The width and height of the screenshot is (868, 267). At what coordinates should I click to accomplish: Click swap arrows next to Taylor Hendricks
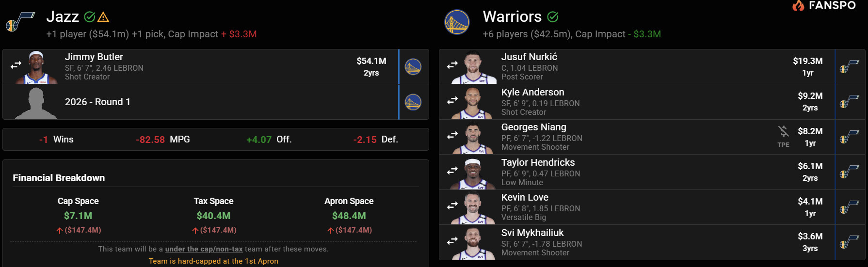(452, 171)
